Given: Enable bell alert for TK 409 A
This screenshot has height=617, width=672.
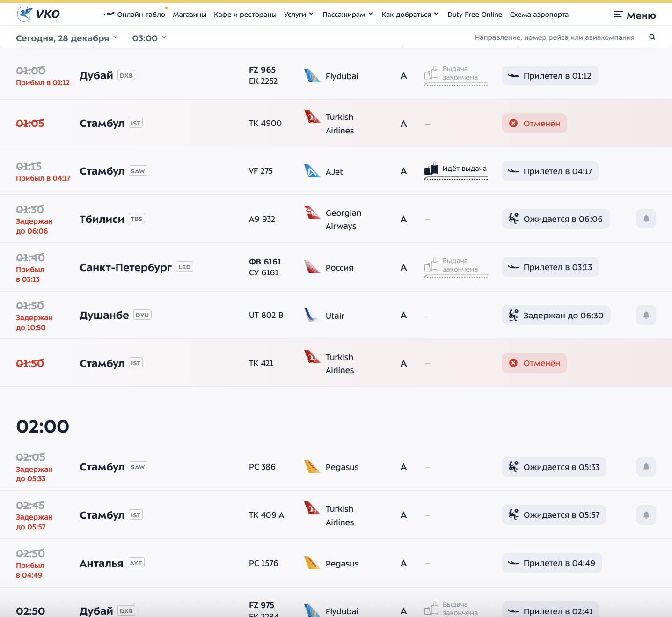Looking at the screenshot, I should (646, 515).
